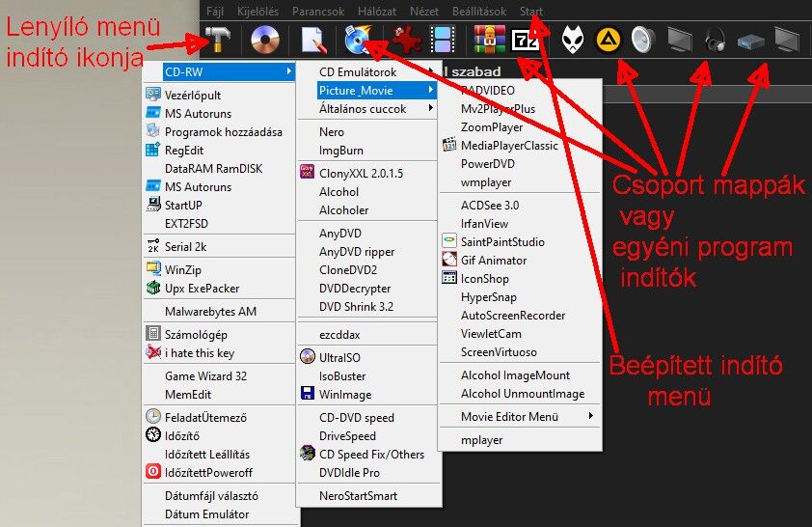
Task: Launch PowerDVD from Picture_Movie submenu
Action: [520, 164]
